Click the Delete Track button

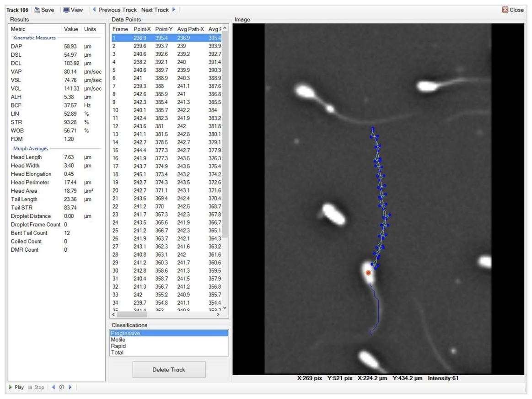pos(169,369)
